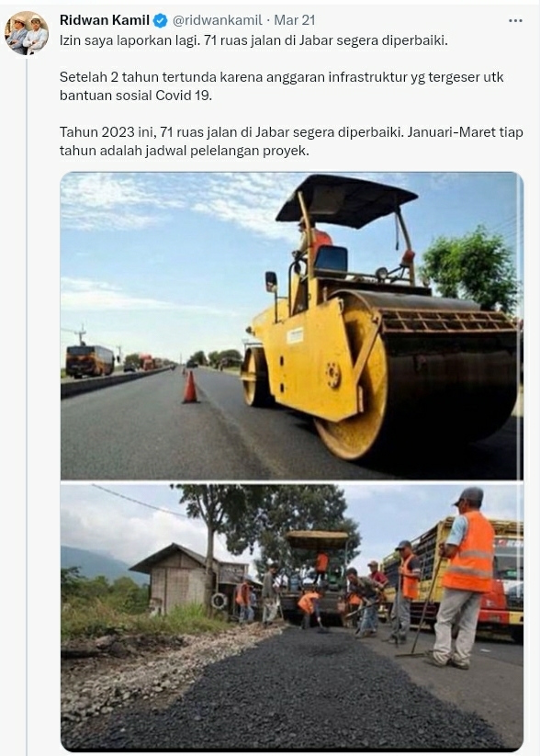
Task: Click the orange traffic cone in the top photo
Action: click(190, 387)
